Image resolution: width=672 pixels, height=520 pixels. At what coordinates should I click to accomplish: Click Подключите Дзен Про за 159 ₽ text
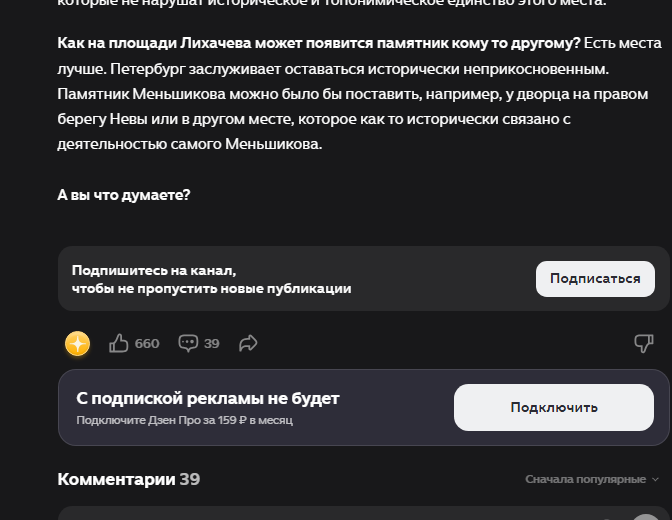point(184,420)
